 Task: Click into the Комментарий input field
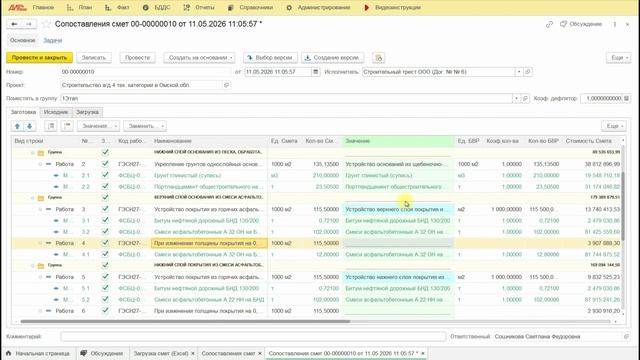pos(253,336)
